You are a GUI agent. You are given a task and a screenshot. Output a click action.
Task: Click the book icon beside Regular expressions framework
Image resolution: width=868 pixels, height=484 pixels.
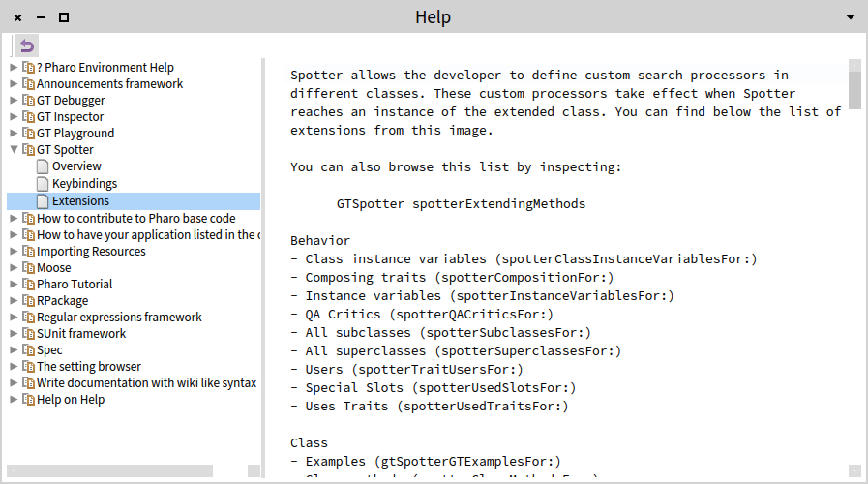(x=28, y=318)
